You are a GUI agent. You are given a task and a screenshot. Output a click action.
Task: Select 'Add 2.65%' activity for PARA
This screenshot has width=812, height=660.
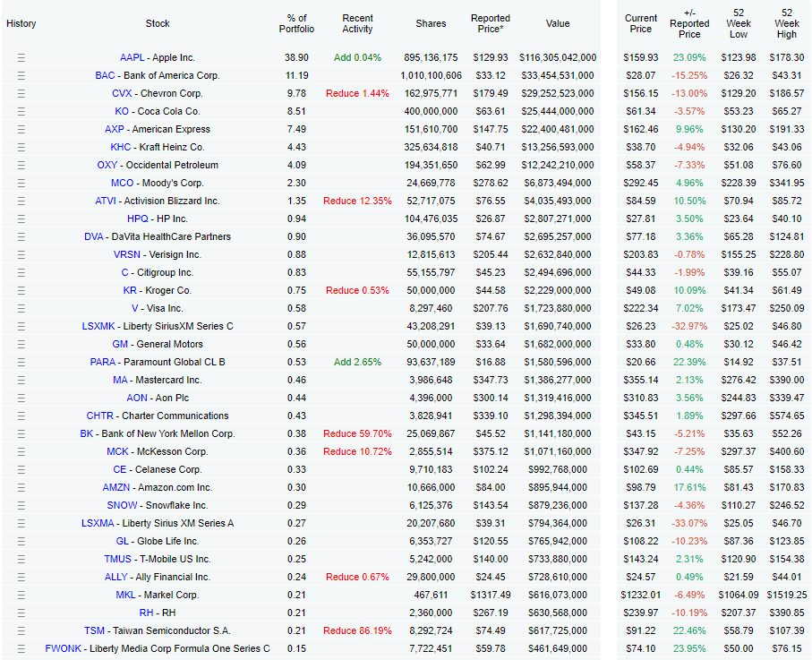coord(357,362)
